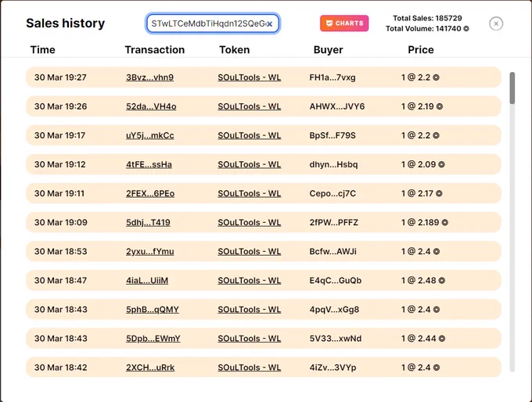The width and height of the screenshot is (532, 402).
Task: Select buyer 5V33...xwNd
Action: coord(335,339)
